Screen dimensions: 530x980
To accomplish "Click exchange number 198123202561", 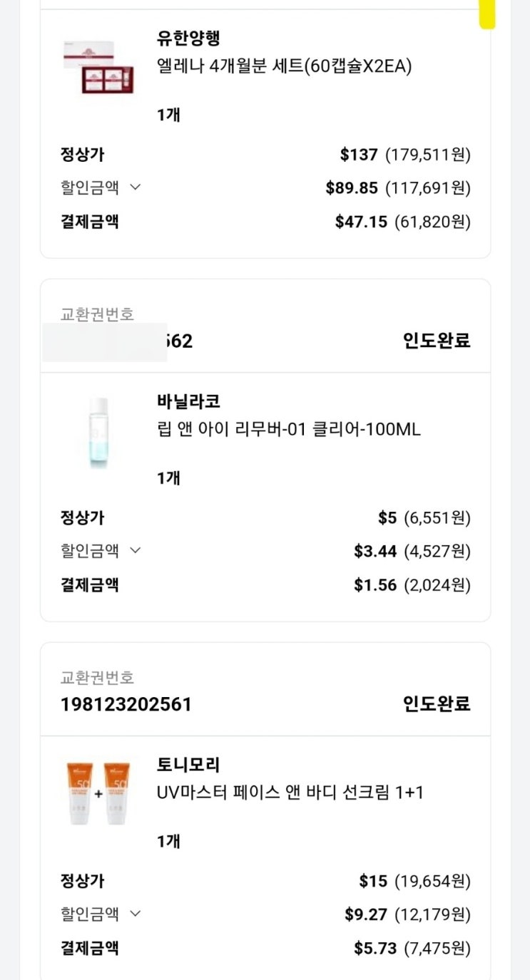I will coord(126,705).
